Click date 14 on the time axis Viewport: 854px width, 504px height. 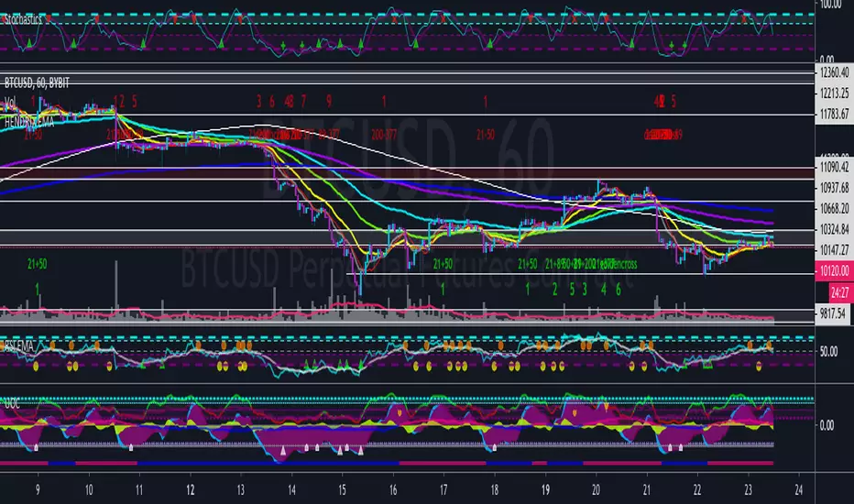291,490
